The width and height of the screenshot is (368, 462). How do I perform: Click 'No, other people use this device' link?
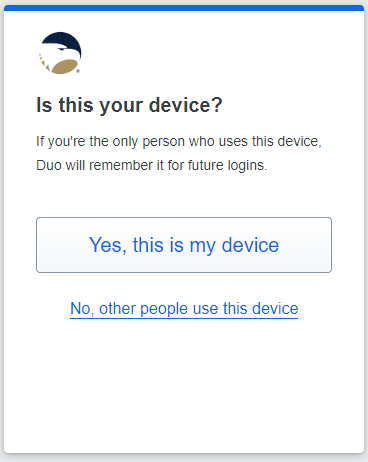point(184,309)
